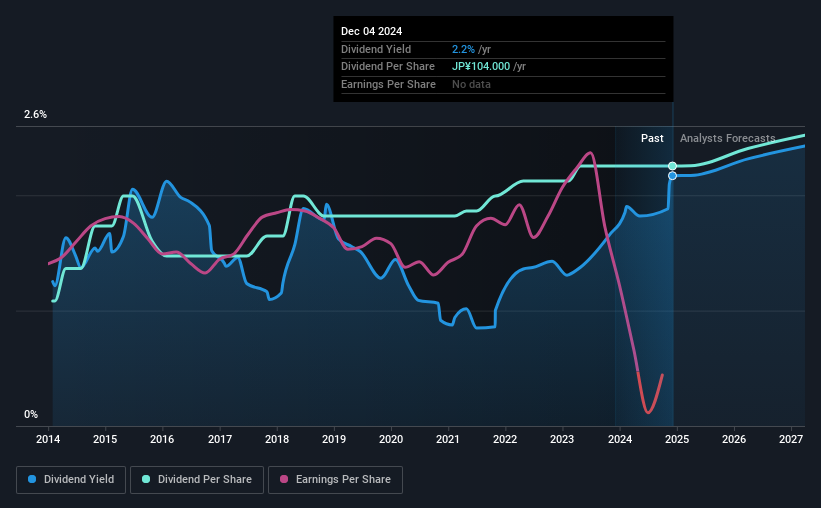Click the Dec 04 2024 tooltip date
This screenshot has width=821, height=508.
tap(371, 31)
